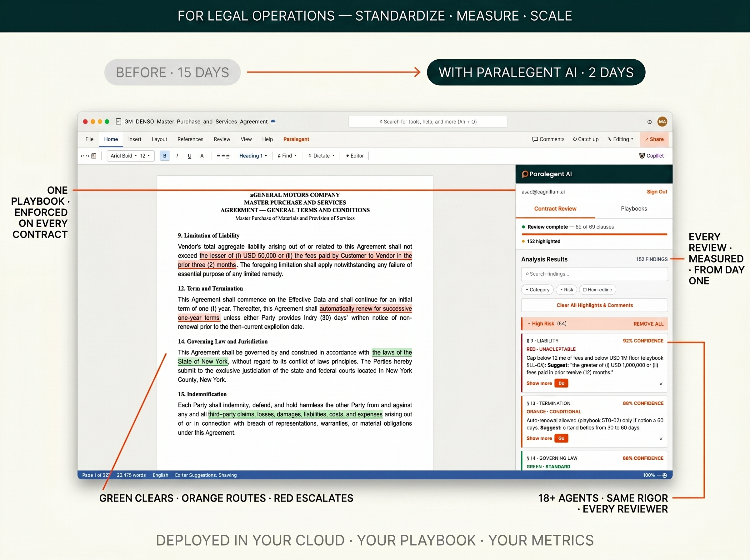Open the Help tab

(x=267, y=139)
